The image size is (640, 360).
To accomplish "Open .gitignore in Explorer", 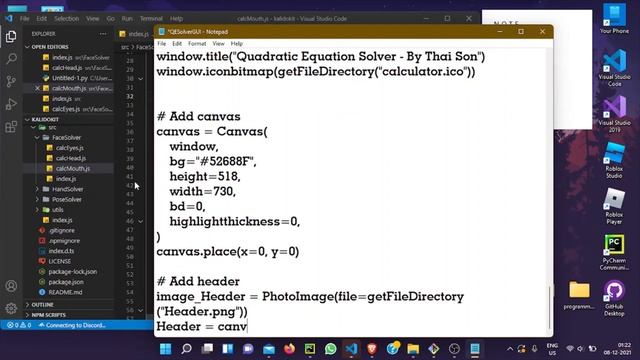I will (x=62, y=231).
